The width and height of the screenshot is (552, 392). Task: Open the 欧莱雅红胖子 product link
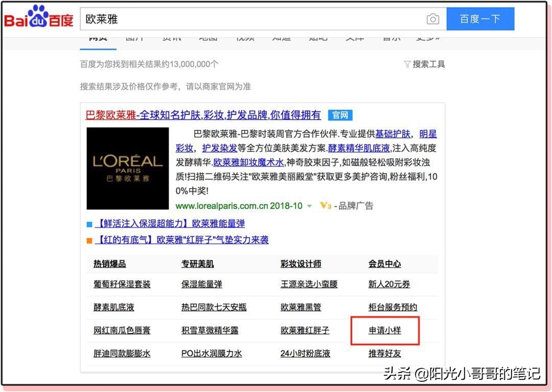coord(304,331)
